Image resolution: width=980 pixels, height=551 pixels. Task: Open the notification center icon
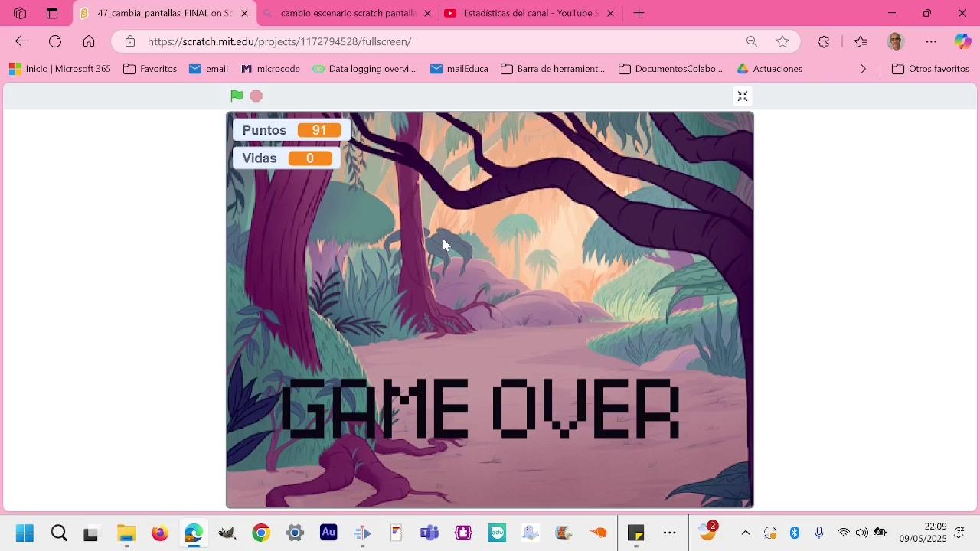(x=959, y=533)
